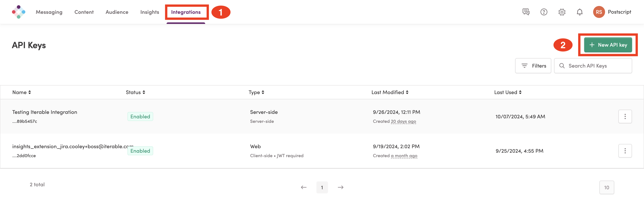This screenshot has width=644, height=218.
Task: Sort the table by Type
Action: coord(256,92)
